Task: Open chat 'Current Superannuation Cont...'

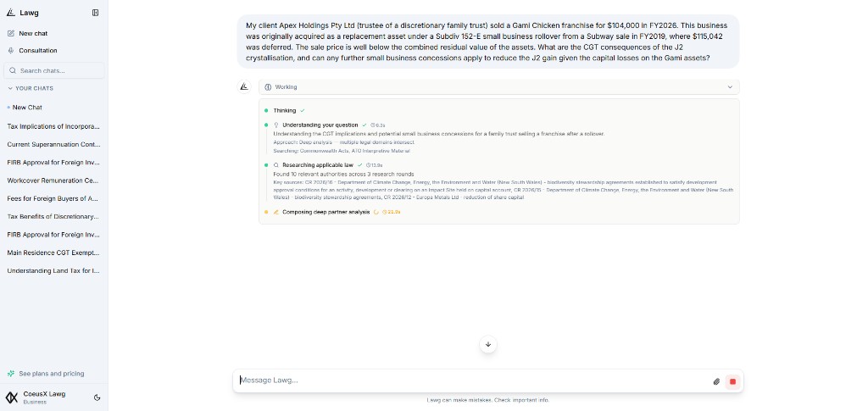Action: [53, 144]
